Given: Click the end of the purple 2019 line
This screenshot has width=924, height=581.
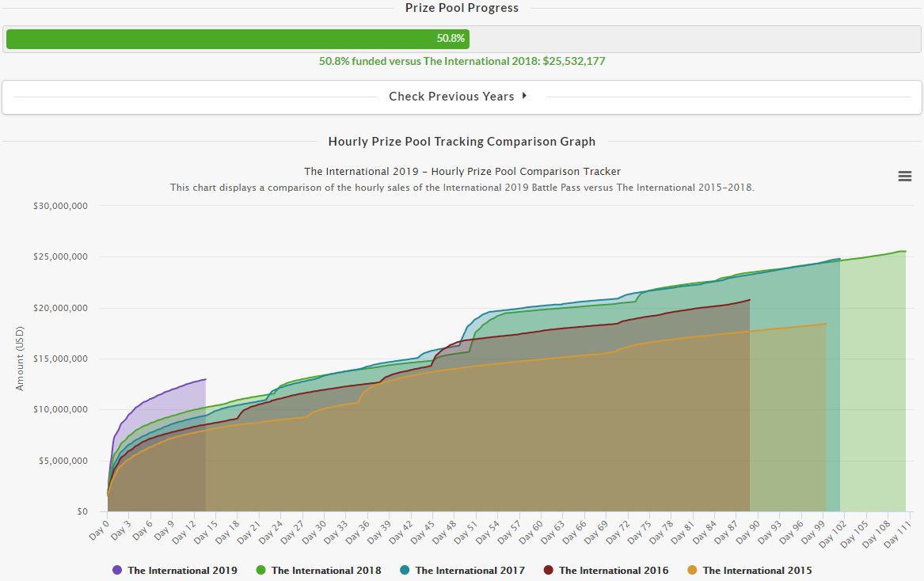Looking at the screenshot, I should pos(205,379).
